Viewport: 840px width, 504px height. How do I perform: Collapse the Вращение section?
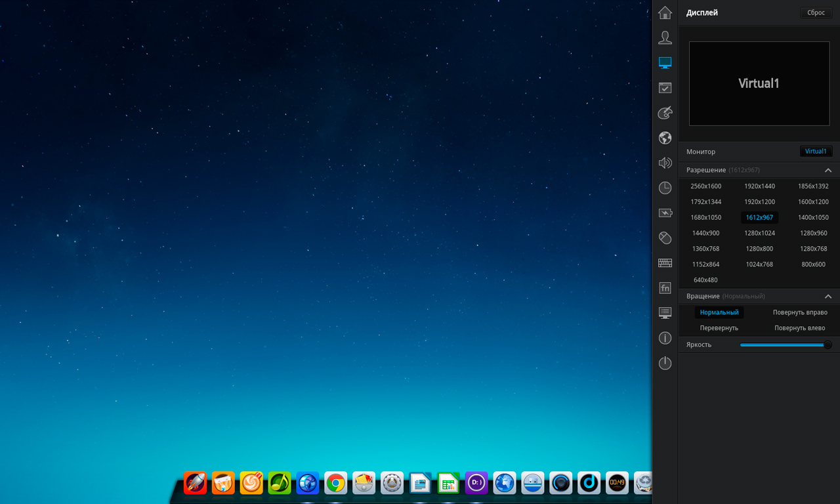coord(828,297)
